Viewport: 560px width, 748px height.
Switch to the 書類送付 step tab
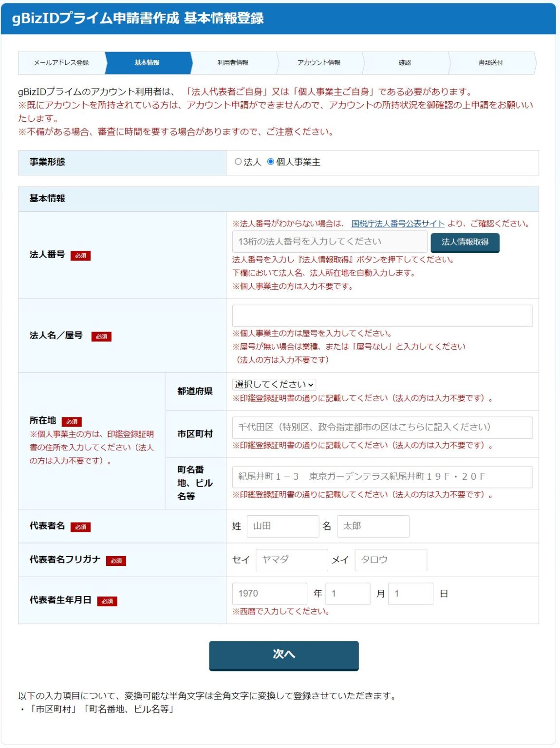click(x=491, y=62)
